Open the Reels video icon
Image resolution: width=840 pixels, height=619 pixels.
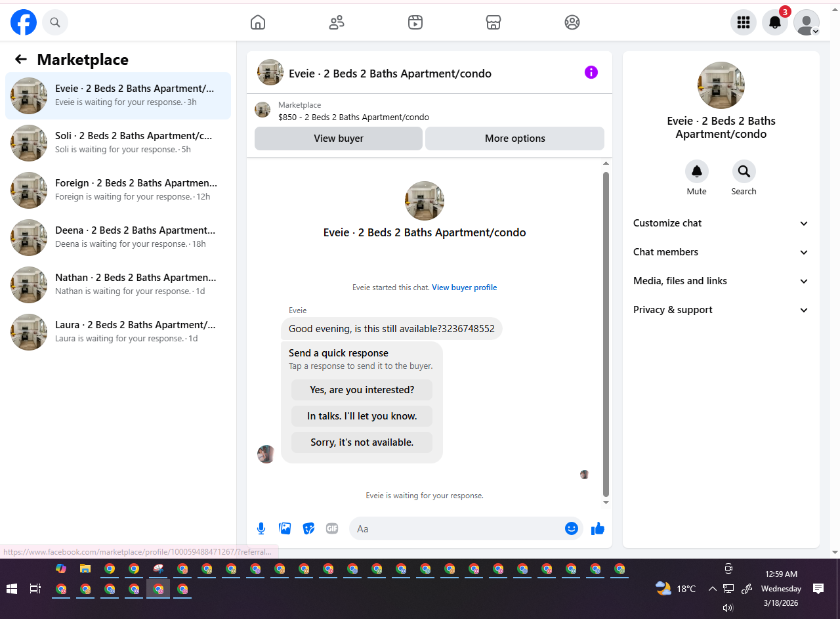click(x=415, y=22)
